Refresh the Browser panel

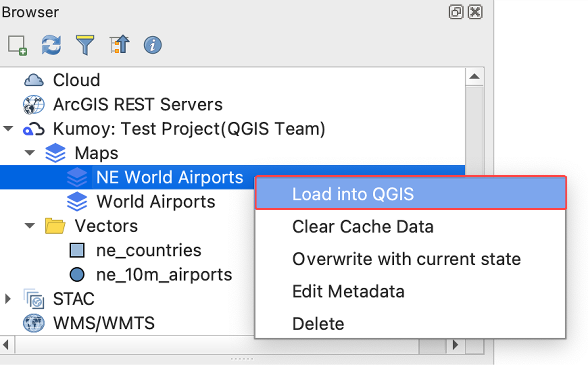click(51, 45)
